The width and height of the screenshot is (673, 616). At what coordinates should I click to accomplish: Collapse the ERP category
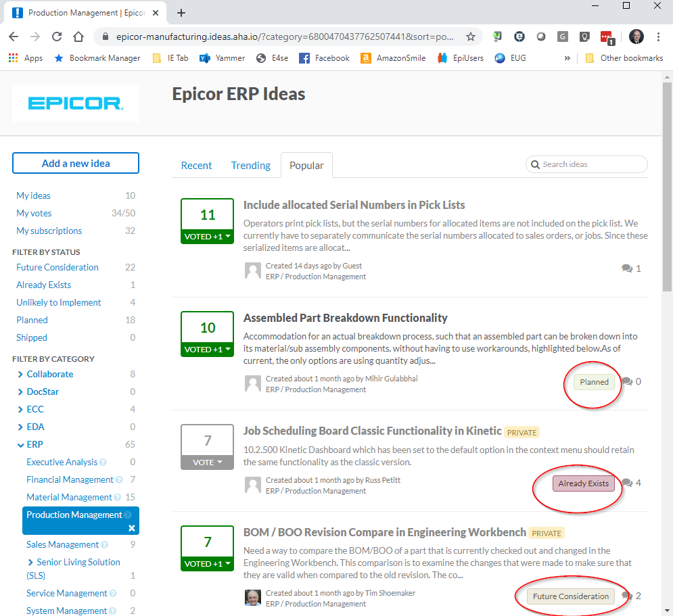coord(20,446)
